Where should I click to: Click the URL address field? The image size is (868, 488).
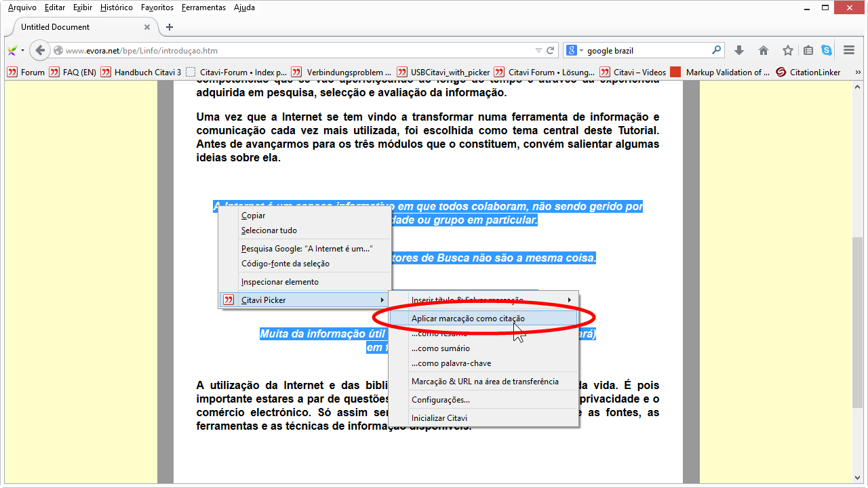(x=298, y=50)
